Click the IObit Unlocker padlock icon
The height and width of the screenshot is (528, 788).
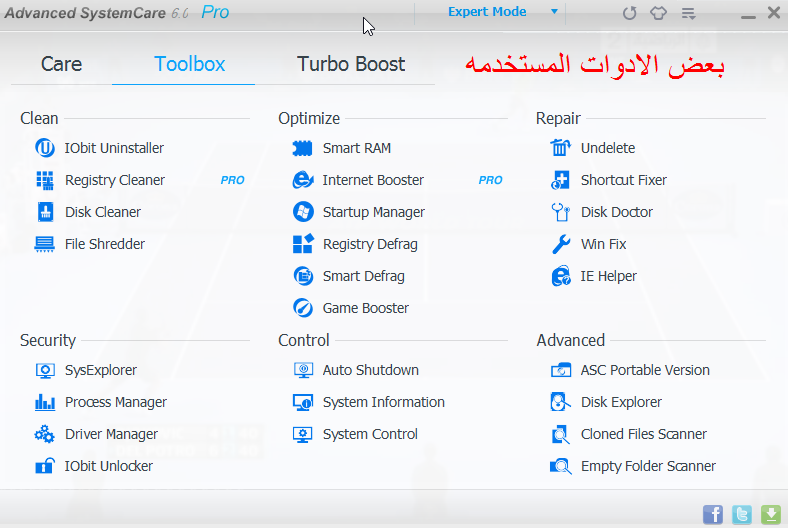pyautogui.click(x=45, y=466)
